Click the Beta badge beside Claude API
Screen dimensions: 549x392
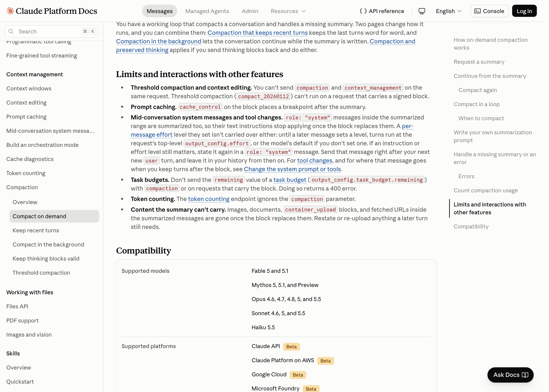pyautogui.click(x=291, y=347)
